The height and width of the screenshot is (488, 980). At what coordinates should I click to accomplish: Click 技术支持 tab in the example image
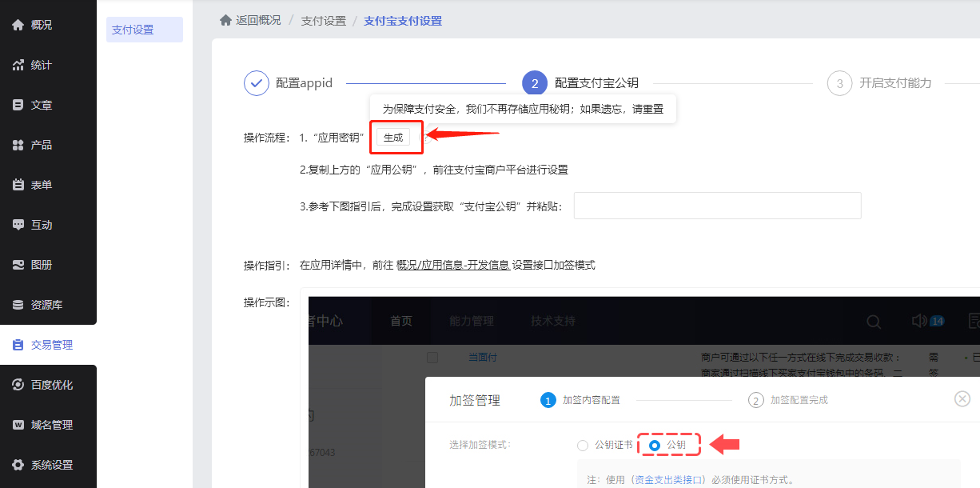coord(553,321)
